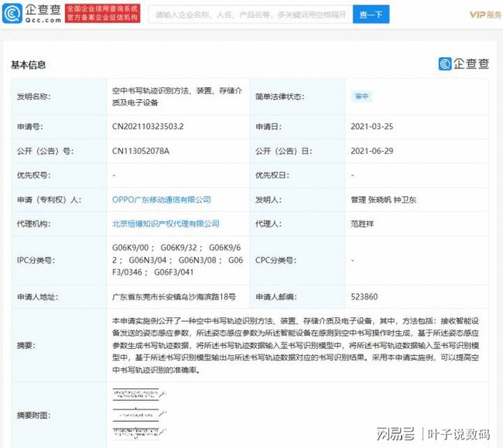
Task: Click the 审中 legal status tag
Action: [361, 97]
